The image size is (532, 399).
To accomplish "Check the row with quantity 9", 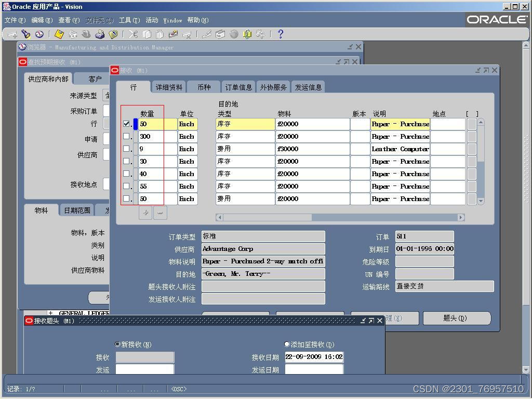I will 127,149.
